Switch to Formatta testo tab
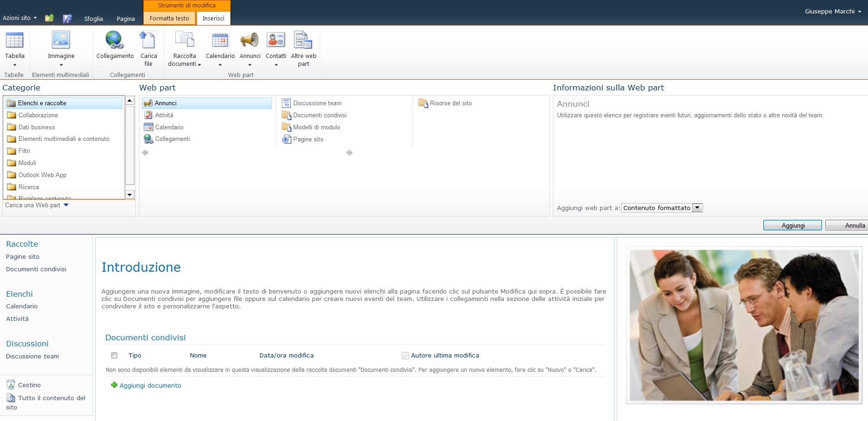This screenshot has width=868, height=421. coord(169,18)
